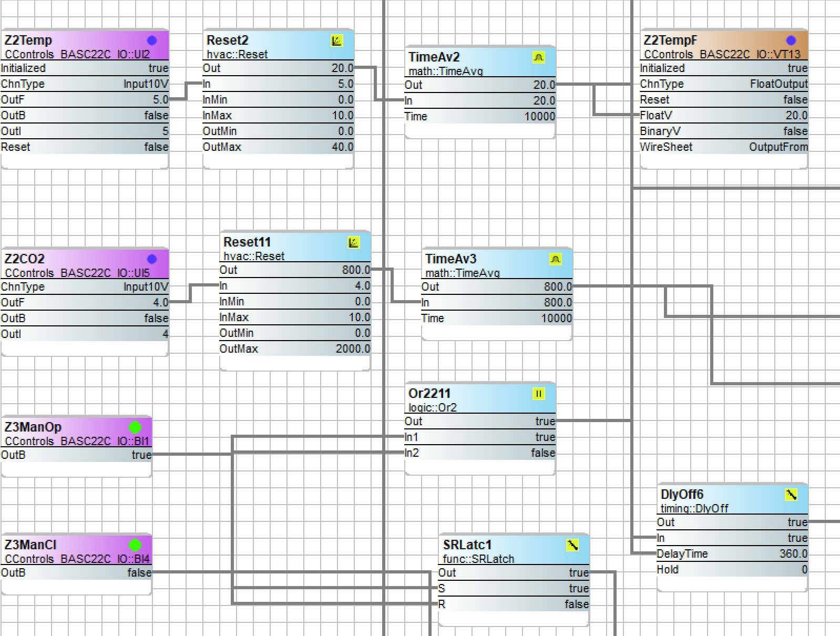Click the blue status dot on Z2CO2

click(152, 259)
